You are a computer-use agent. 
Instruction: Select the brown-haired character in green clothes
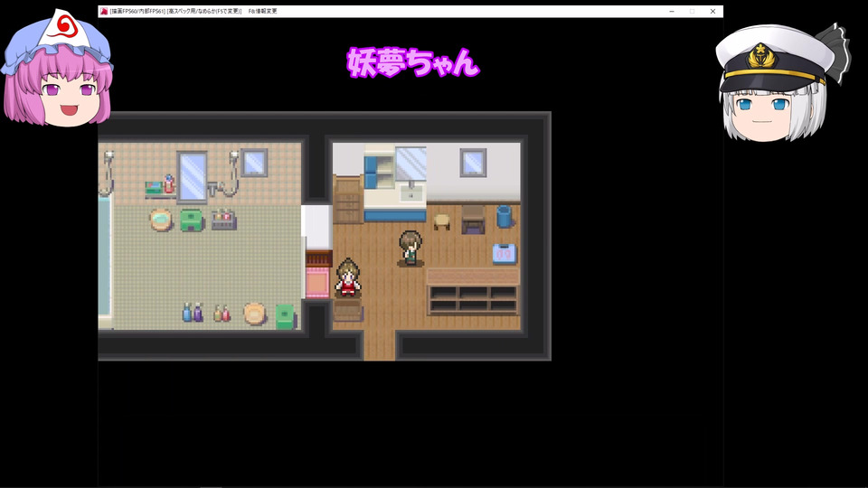click(410, 248)
